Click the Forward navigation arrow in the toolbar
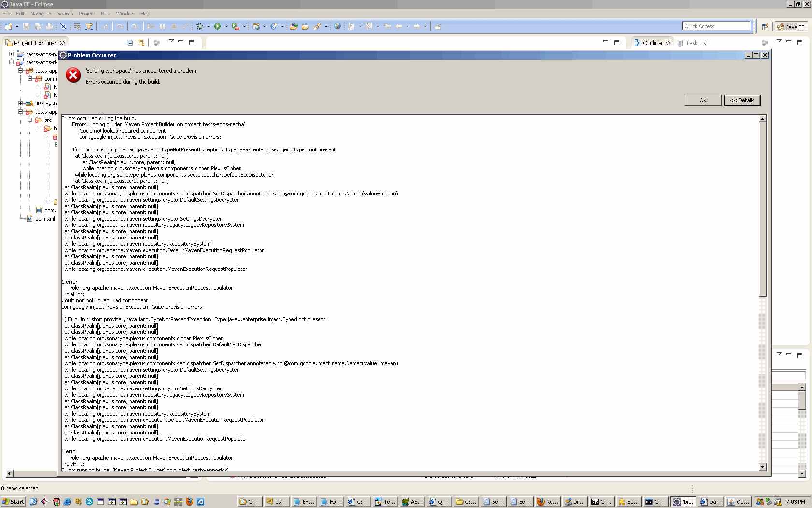This screenshot has height=508, width=812. click(x=417, y=27)
